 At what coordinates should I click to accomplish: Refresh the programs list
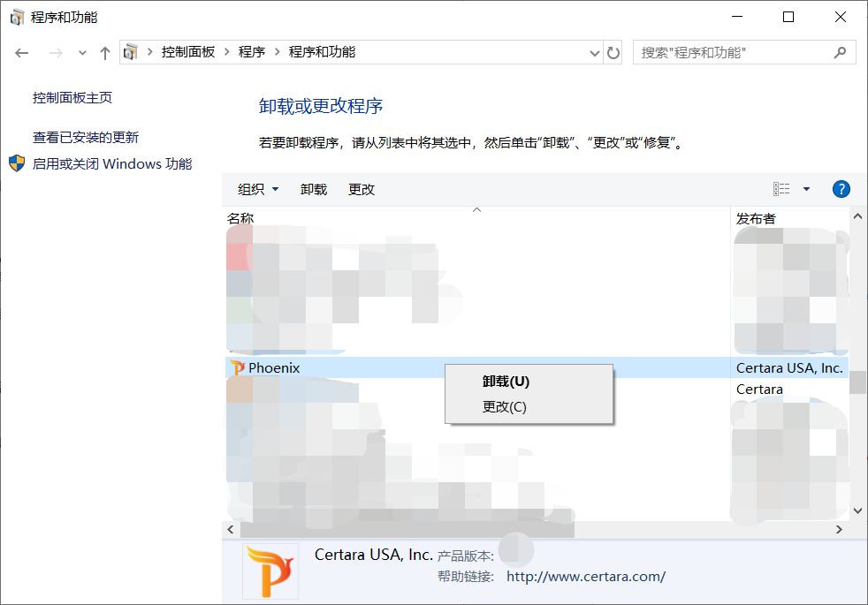coord(613,53)
